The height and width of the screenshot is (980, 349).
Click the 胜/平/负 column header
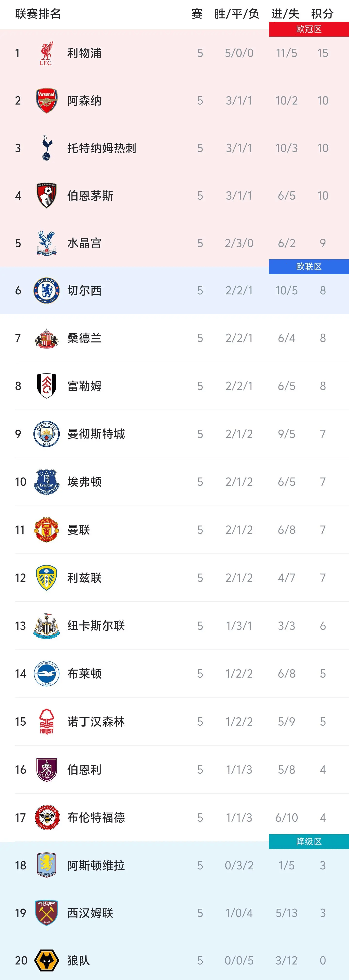click(x=237, y=14)
